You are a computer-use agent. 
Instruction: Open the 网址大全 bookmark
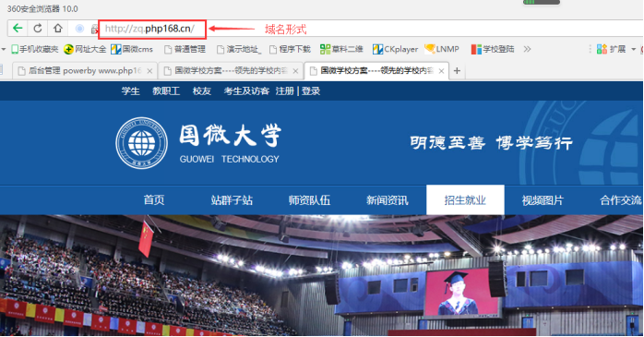[x=85, y=49]
